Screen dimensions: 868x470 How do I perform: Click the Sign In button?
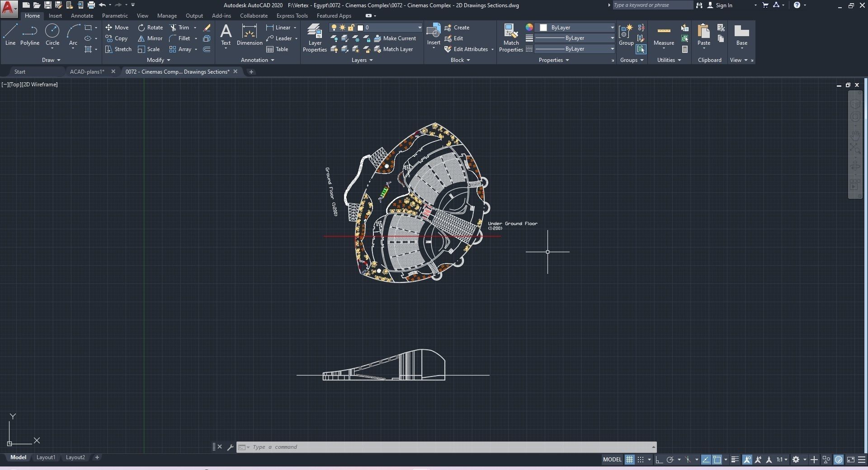click(720, 5)
